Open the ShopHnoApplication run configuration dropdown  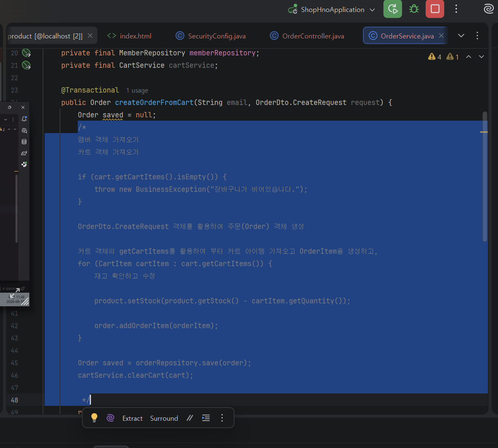pos(332,10)
